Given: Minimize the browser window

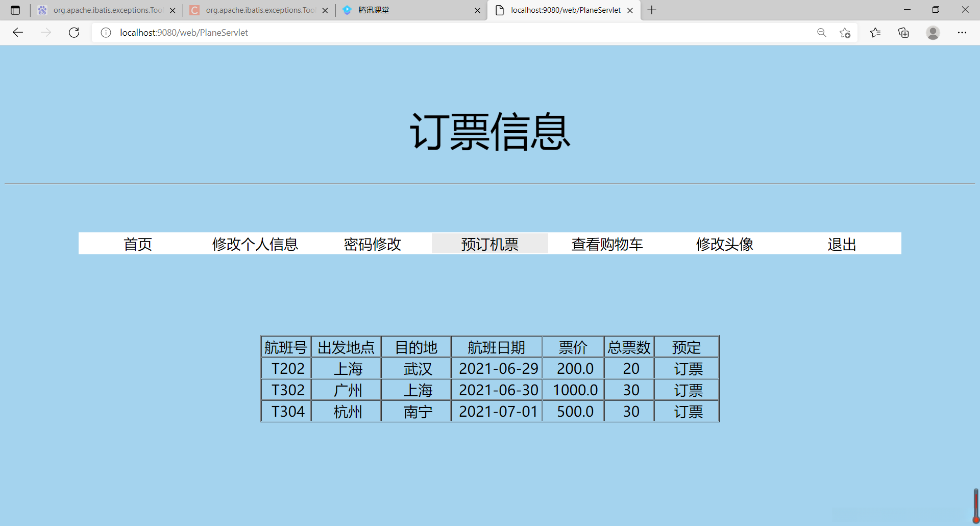Looking at the screenshot, I should click(x=907, y=10).
